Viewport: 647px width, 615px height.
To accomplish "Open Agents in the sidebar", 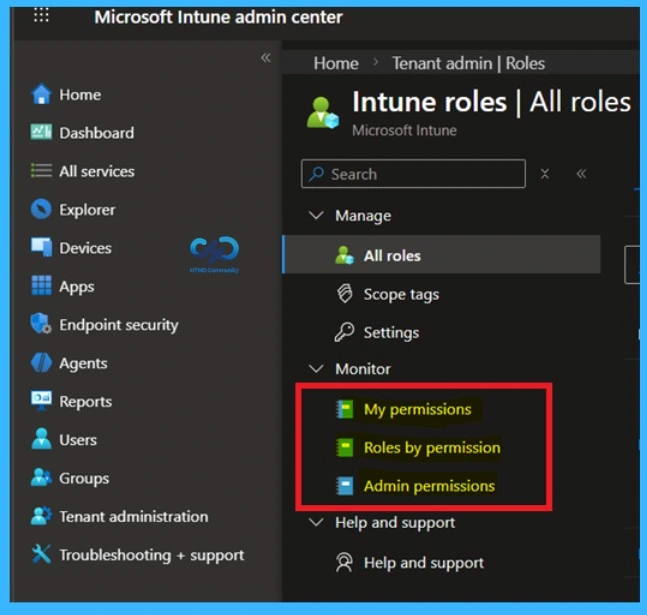I will coord(83,364).
